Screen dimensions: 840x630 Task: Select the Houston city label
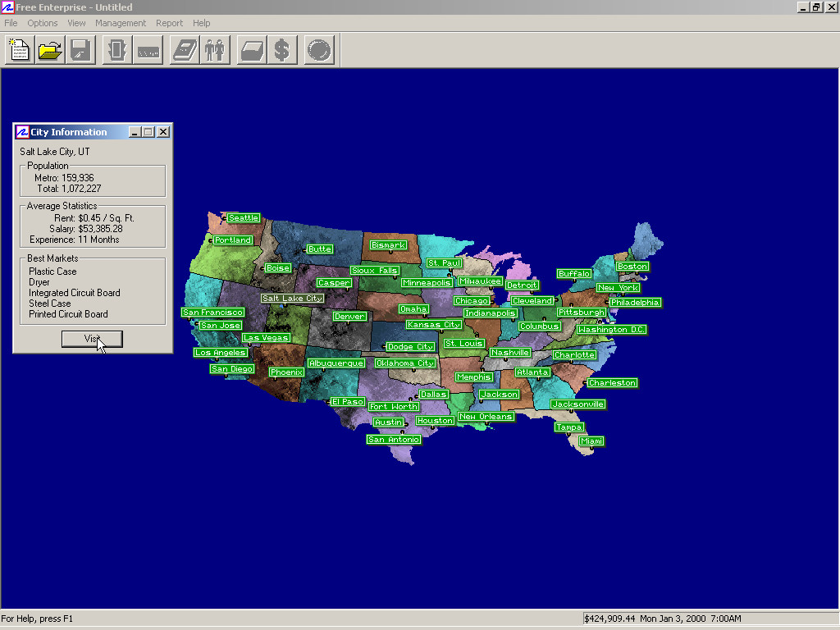435,421
